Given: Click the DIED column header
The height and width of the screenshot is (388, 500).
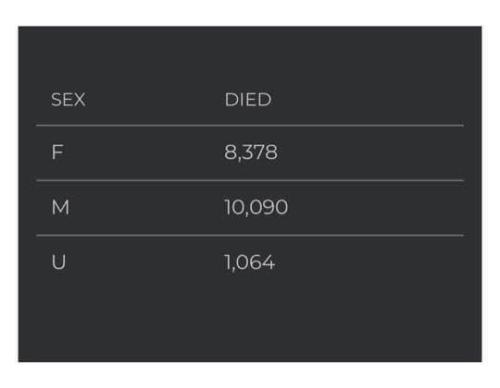Looking at the screenshot, I should click(248, 99).
